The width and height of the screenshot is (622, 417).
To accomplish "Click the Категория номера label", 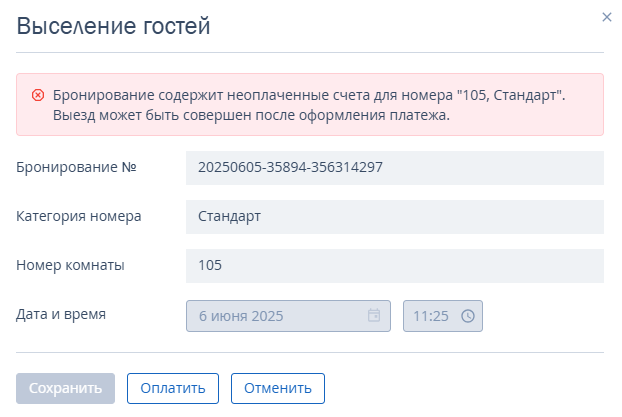I will coord(79,217).
